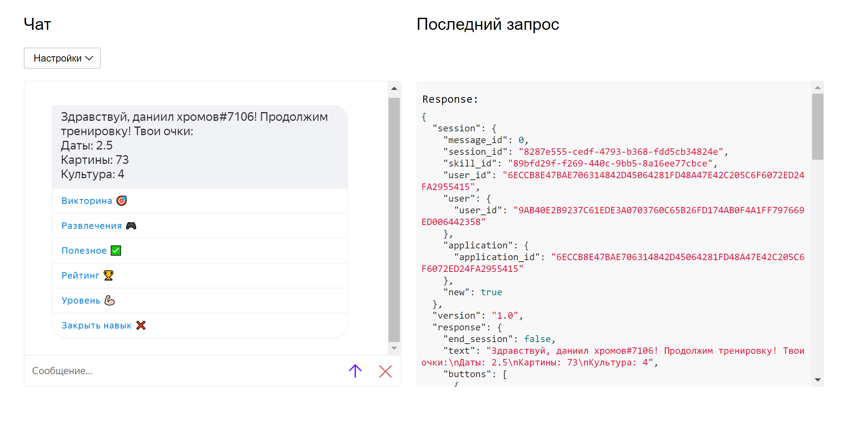Screen dimensions: 868x421
Task: Click the trophy emoji next to Рейтинг
Action: click(108, 275)
